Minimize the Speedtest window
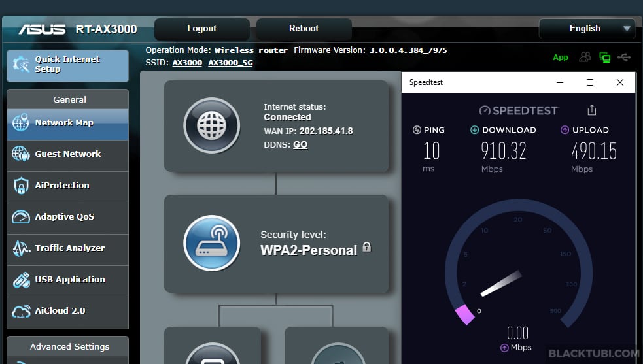This screenshot has height=364, width=643. (x=560, y=82)
